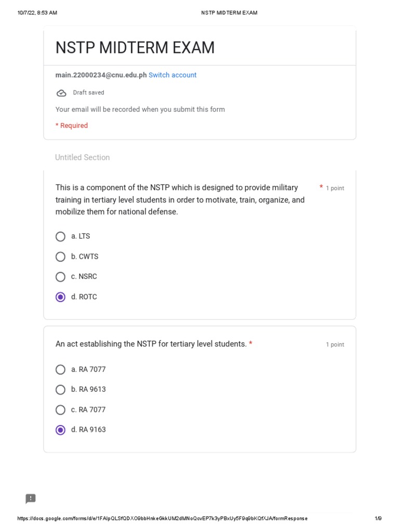Select the 'a. LTS' radio option
The image size is (399, 532).
[x=61, y=236]
